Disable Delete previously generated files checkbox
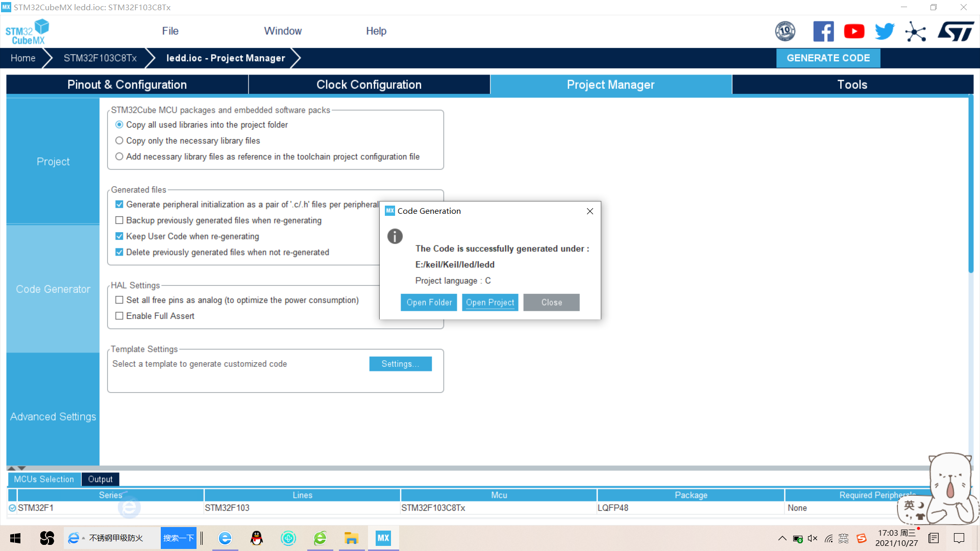This screenshot has width=980, height=551. [x=119, y=252]
